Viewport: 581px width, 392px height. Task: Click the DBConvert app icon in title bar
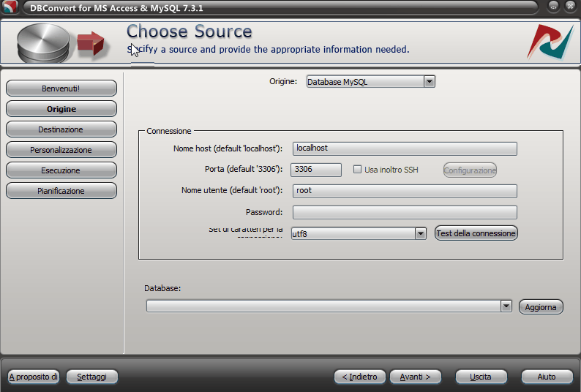coord(10,7)
